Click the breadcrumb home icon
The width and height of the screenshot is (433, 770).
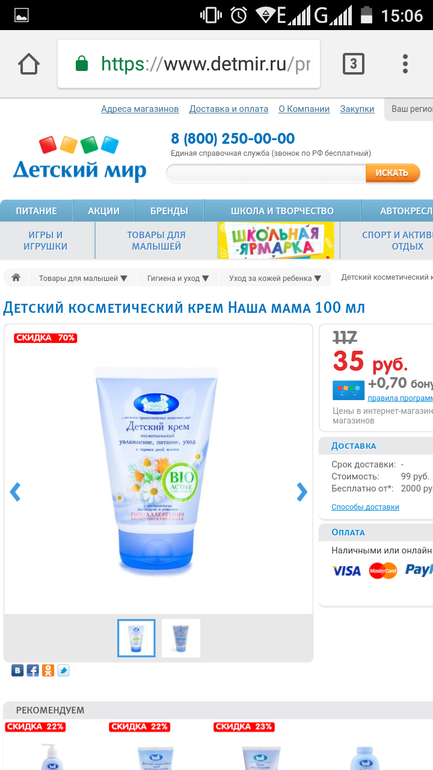click(16, 277)
